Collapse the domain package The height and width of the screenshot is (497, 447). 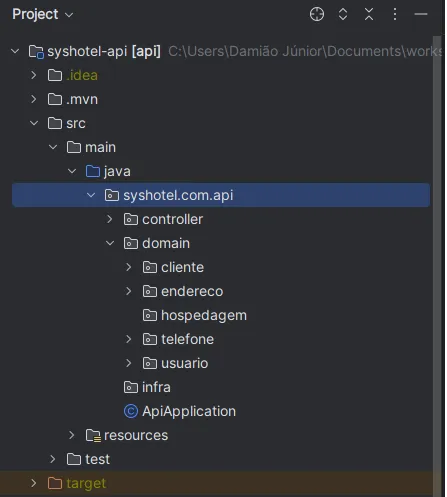(x=110, y=243)
